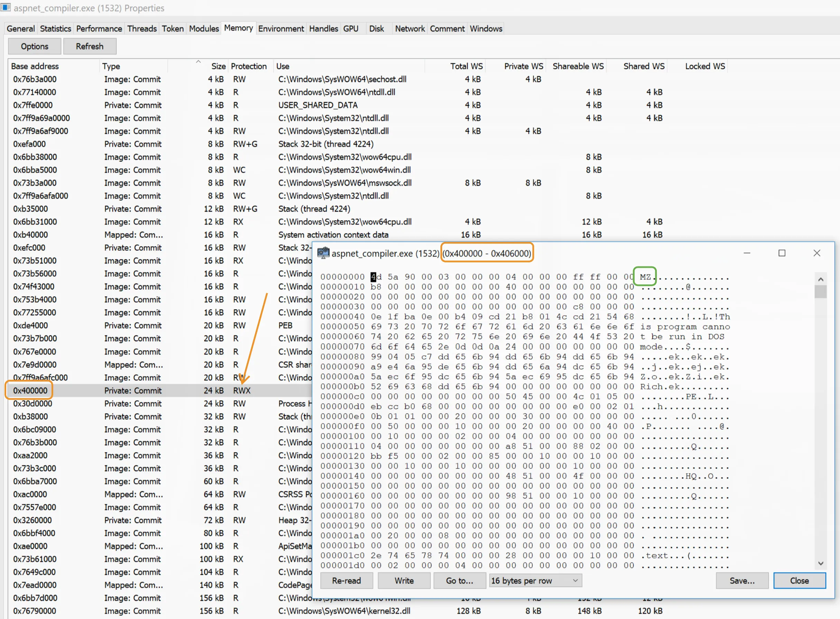
Task: Switch to the Statistics tab
Action: (55, 28)
